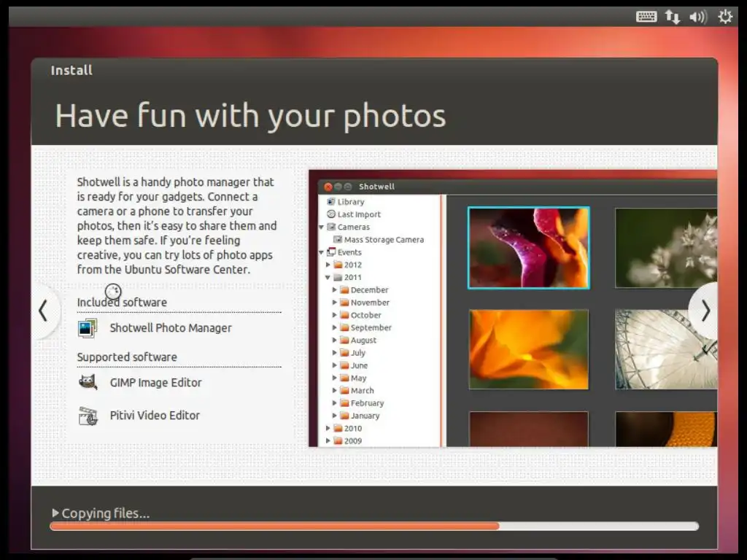Select the September tree label
This screenshot has width=747, height=560.
point(371,327)
